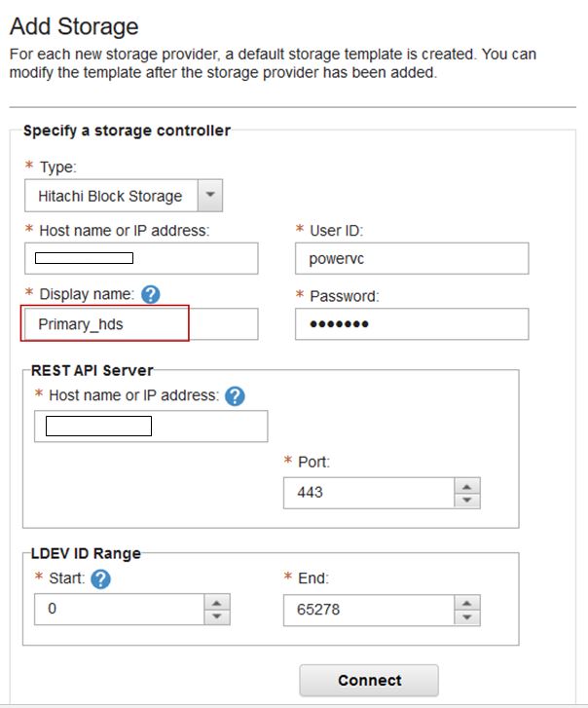This screenshot has width=588, height=708.
Task: Increase LDEV Start value with up arrow
Action: [x=217, y=603]
